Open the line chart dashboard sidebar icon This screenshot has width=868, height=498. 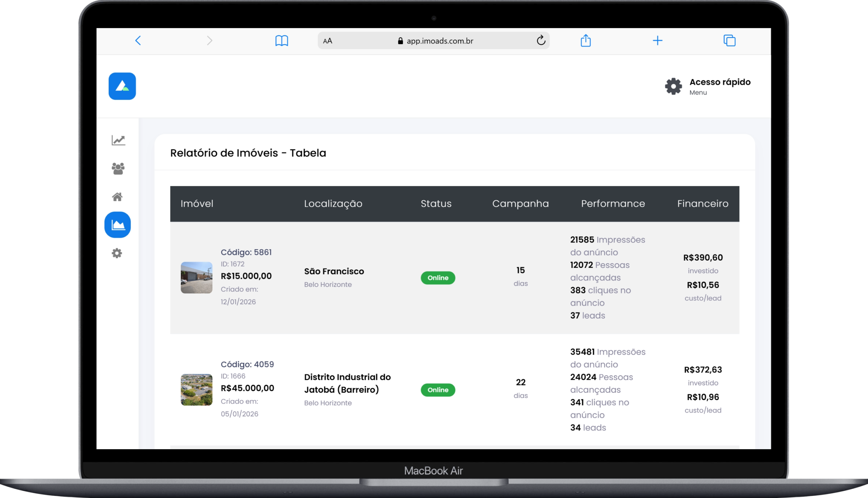118,140
